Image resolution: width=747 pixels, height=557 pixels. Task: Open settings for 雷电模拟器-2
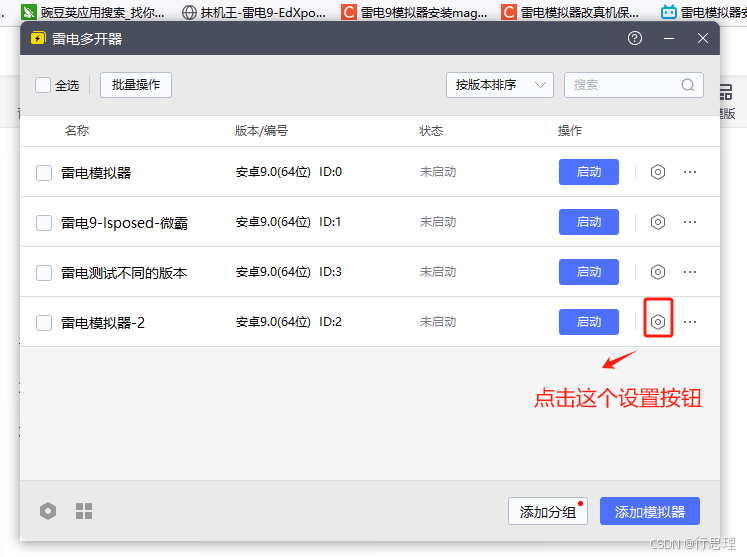click(657, 322)
